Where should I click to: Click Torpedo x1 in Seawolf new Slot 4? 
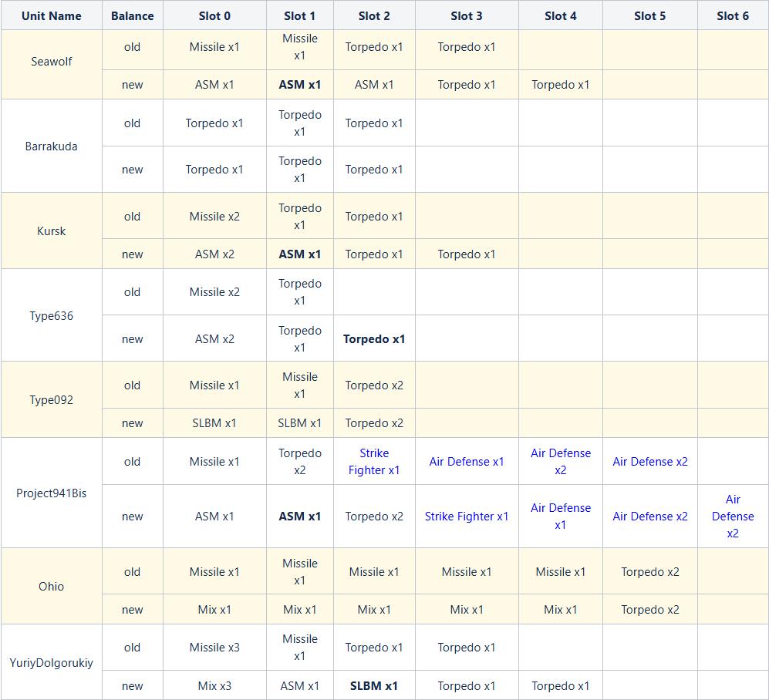pyautogui.click(x=561, y=85)
